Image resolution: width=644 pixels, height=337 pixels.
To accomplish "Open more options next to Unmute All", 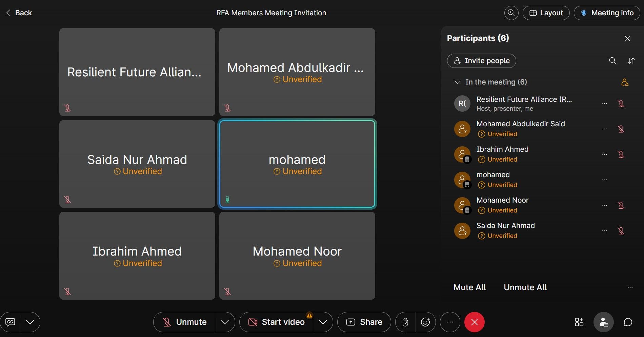I will click(630, 287).
